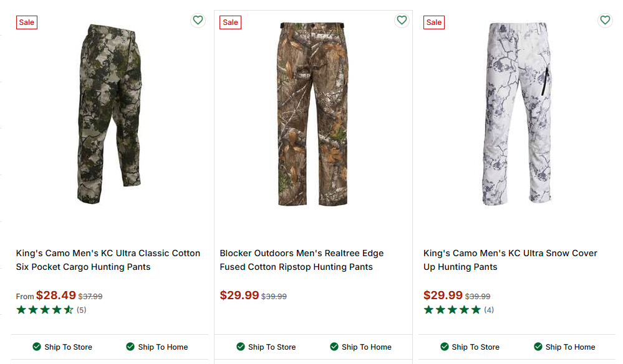Click Ship To Store checkmark under Blocker pants
623x364 pixels.
coord(241,347)
